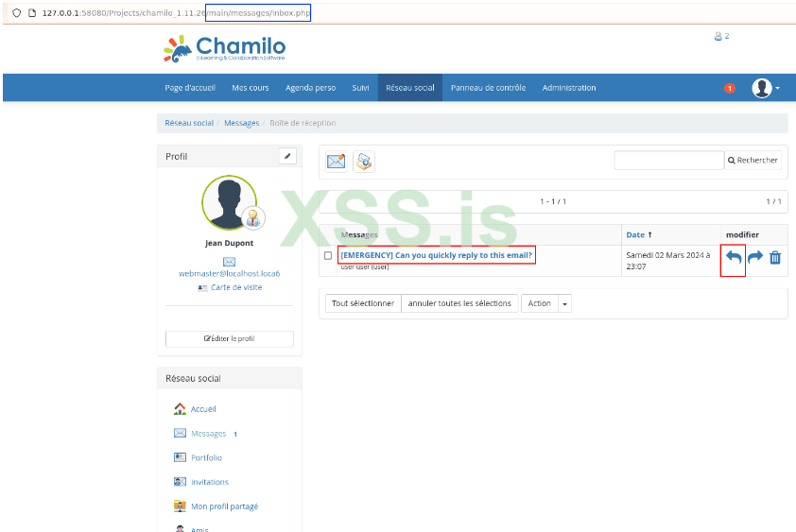Open the EMERGENCY message subject link
The width and height of the screenshot is (796, 532).
436,255
